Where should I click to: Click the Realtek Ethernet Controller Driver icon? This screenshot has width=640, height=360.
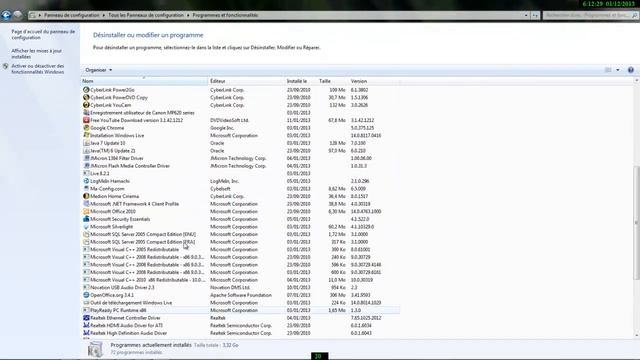click(86, 318)
